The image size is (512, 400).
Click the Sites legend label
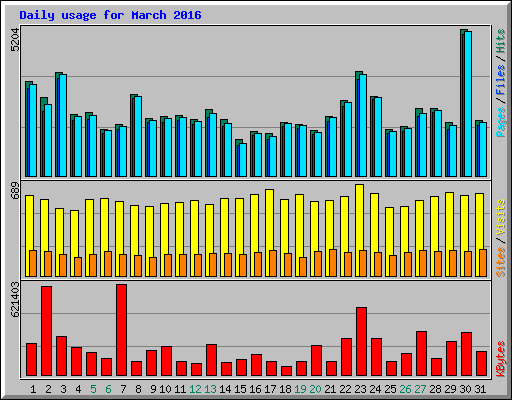coord(500,262)
